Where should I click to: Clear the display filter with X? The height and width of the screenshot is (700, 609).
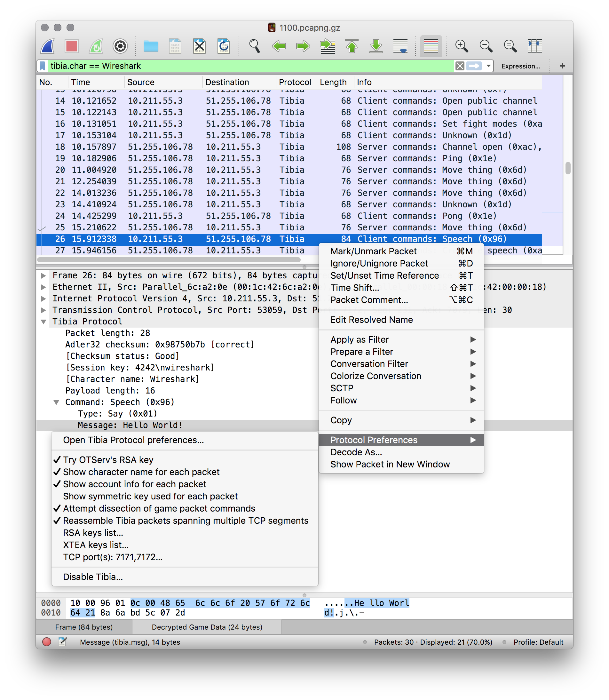459,66
